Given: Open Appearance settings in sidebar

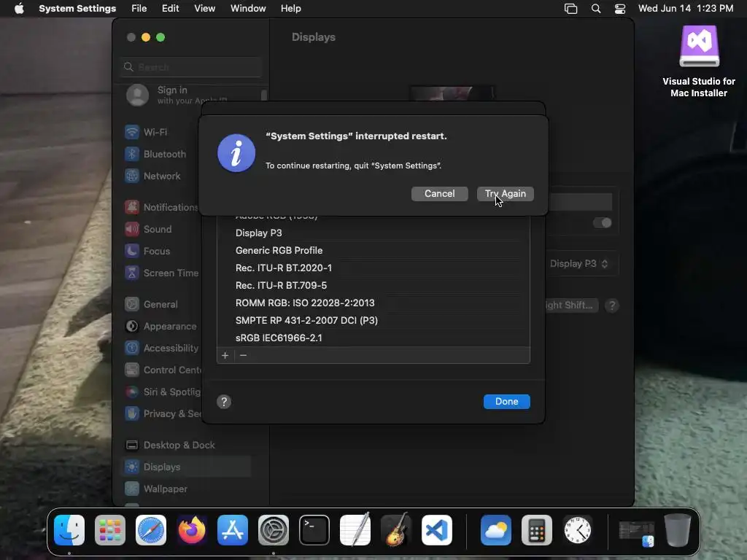Looking at the screenshot, I should (162, 326).
